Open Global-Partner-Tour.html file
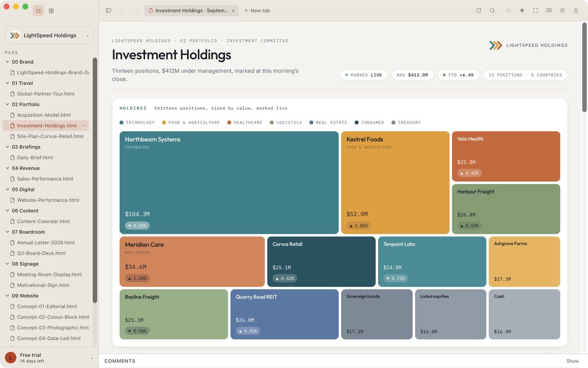Image resolution: width=588 pixels, height=368 pixels. point(45,94)
